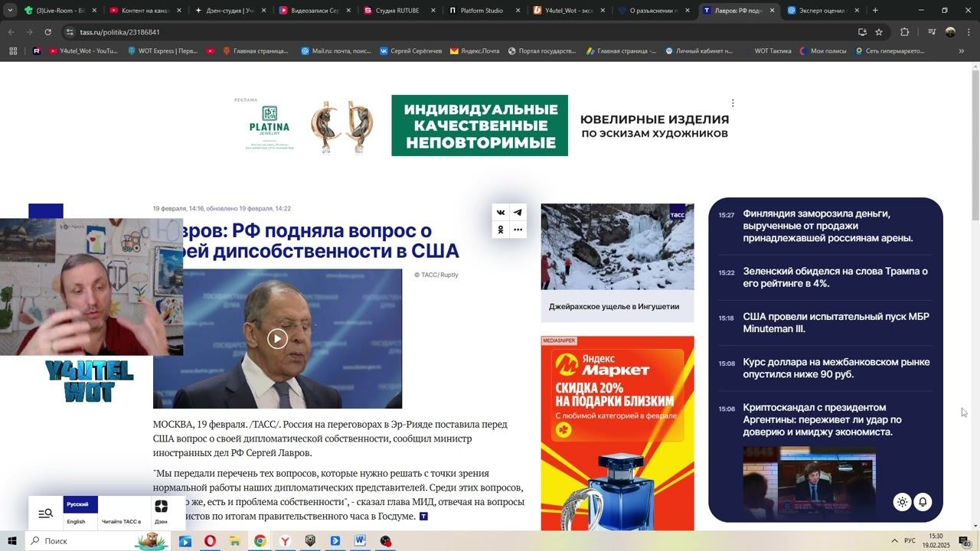
Task: Click the Читайте ТАСС в link
Action: (122, 522)
